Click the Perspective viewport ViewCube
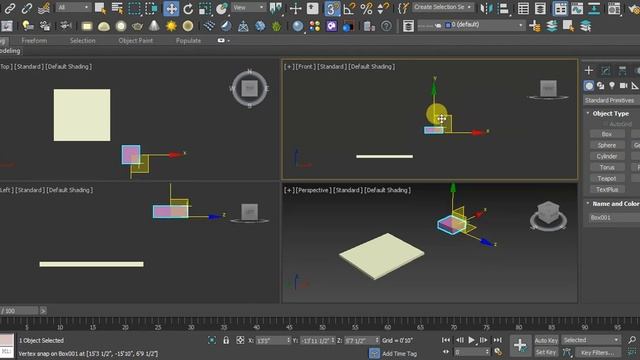This screenshot has width=640, height=360. point(548,216)
